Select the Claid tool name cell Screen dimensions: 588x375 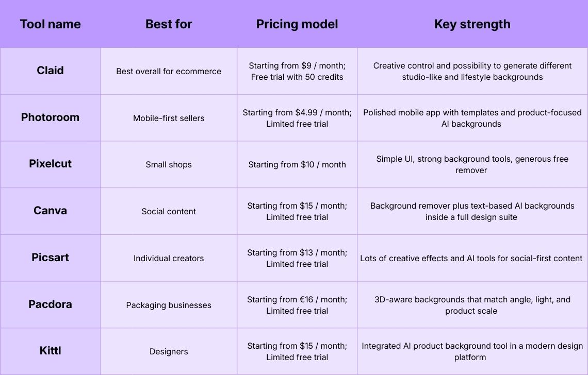pyautogui.click(x=50, y=71)
